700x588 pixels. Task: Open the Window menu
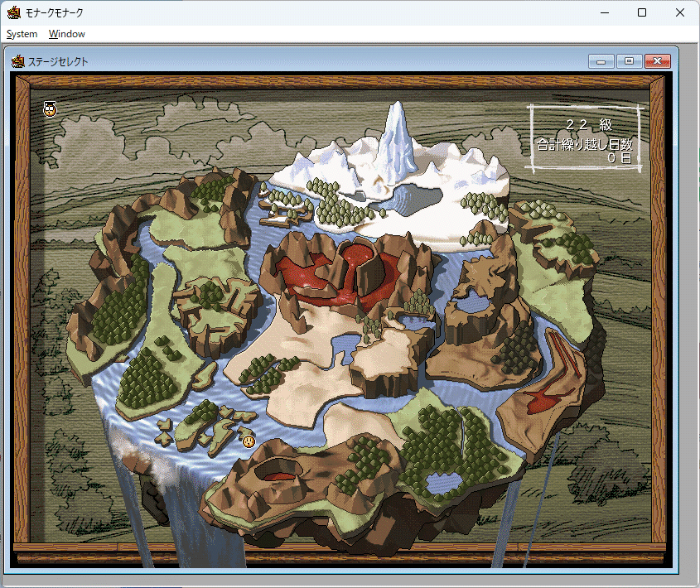pyautogui.click(x=66, y=34)
